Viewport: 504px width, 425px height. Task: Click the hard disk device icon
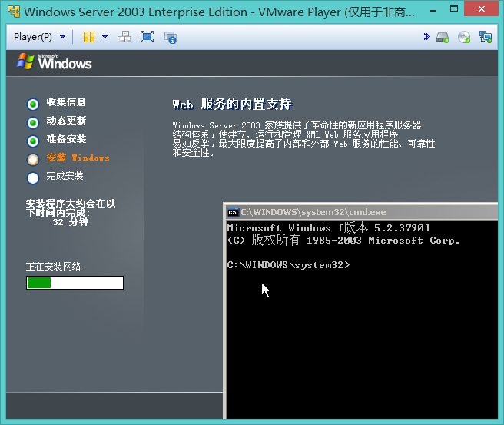tap(443, 38)
